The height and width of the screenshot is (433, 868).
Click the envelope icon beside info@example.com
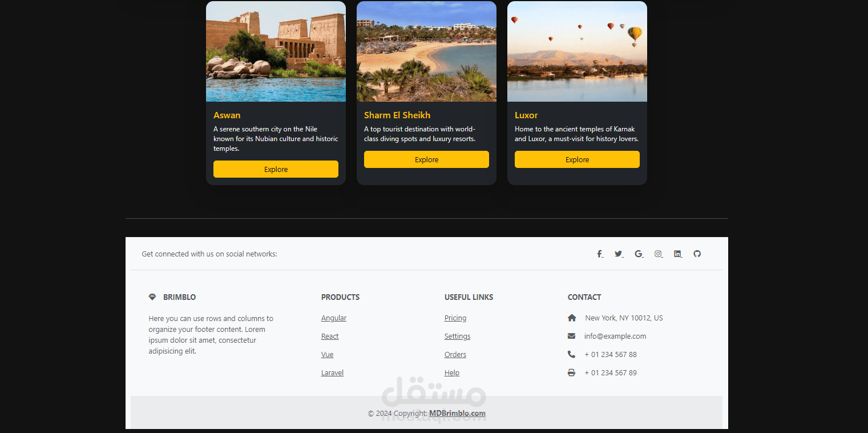571,336
